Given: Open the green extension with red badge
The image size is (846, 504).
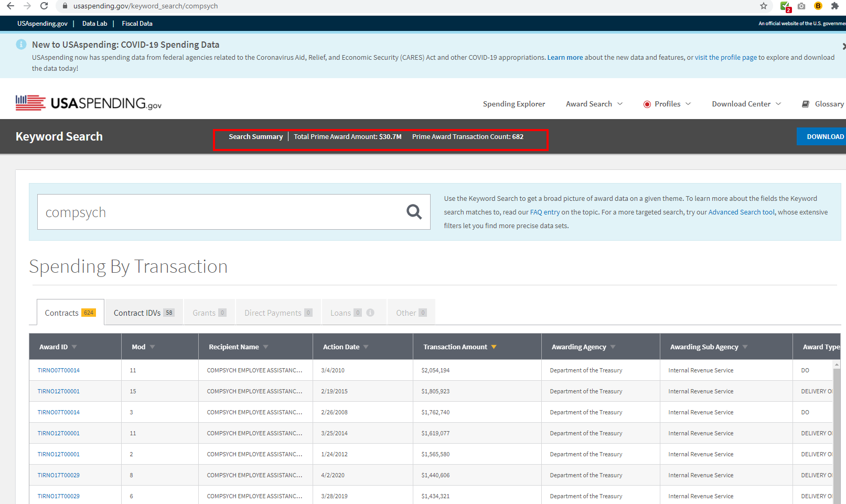Looking at the screenshot, I should tap(785, 6).
